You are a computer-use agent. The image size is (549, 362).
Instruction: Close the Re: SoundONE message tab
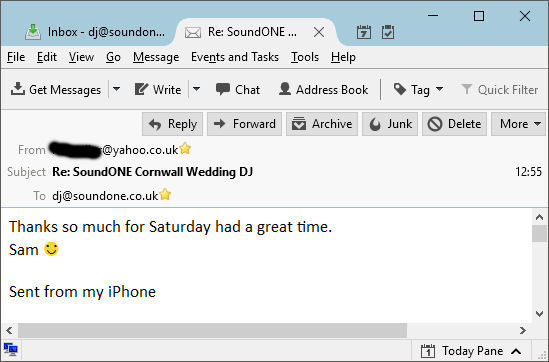pos(319,33)
